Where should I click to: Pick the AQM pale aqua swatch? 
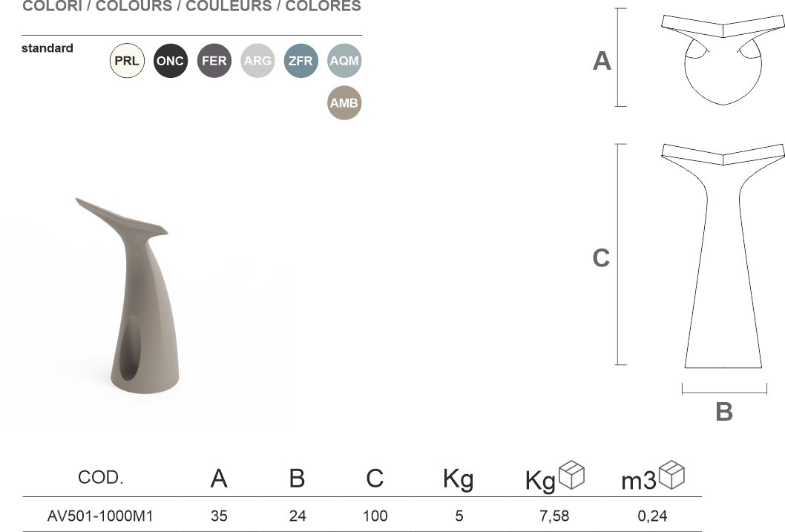(x=344, y=61)
